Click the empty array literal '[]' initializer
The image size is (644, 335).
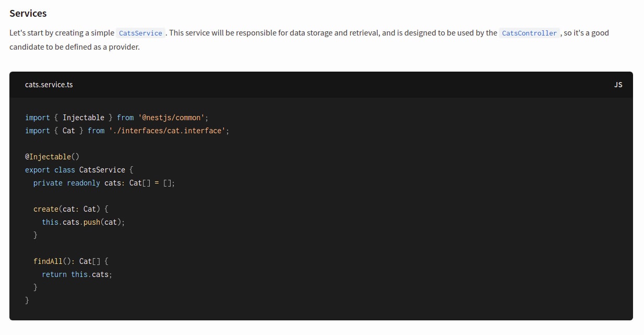(x=167, y=183)
